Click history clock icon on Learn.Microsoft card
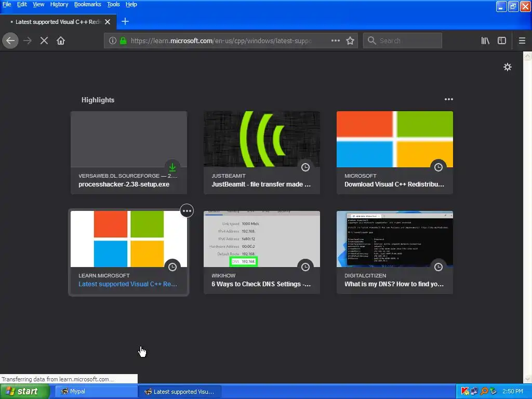 point(172,267)
